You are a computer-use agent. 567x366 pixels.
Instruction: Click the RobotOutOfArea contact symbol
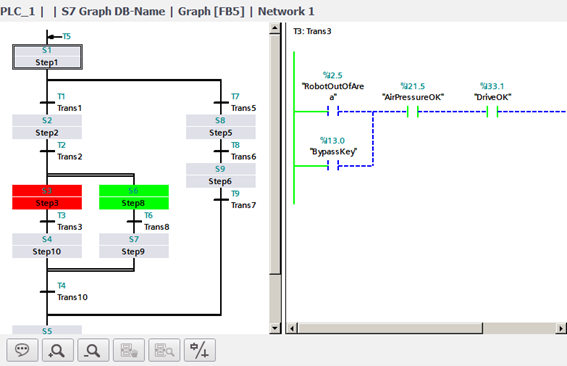click(x=333, y=111)
